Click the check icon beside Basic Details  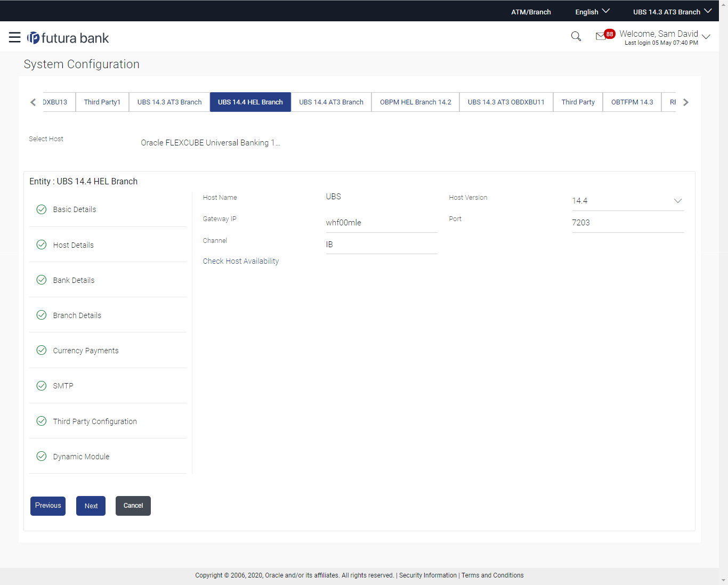point(41,209)
